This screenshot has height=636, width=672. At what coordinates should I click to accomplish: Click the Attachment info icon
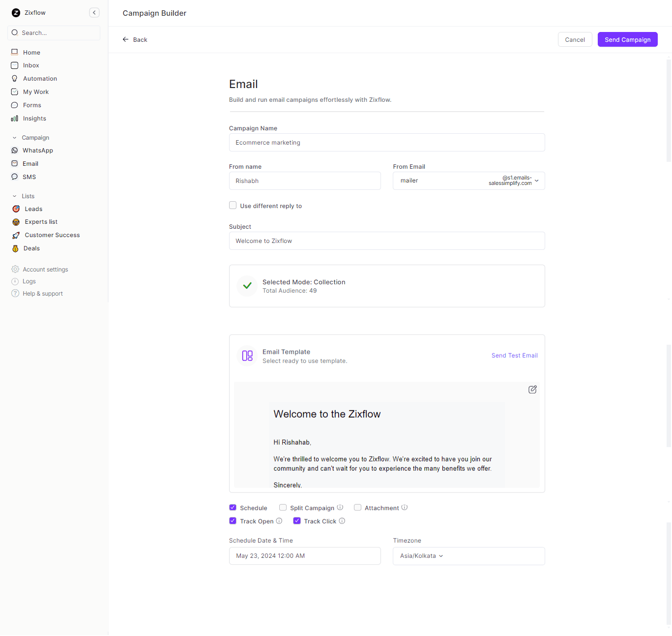click(x=405, y=508)
